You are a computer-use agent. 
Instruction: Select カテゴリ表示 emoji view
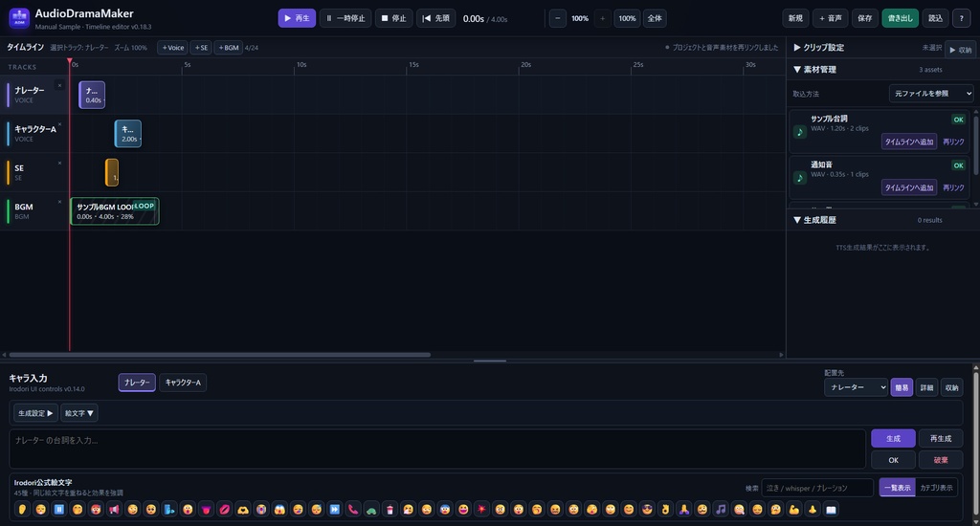(x=936, y=488)
